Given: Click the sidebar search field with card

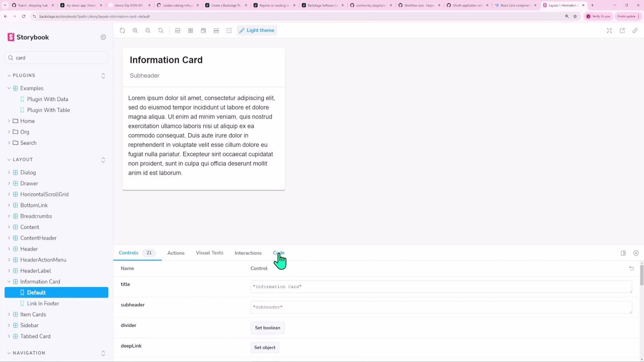Looking at the screenshot, I should coord(56,58).
